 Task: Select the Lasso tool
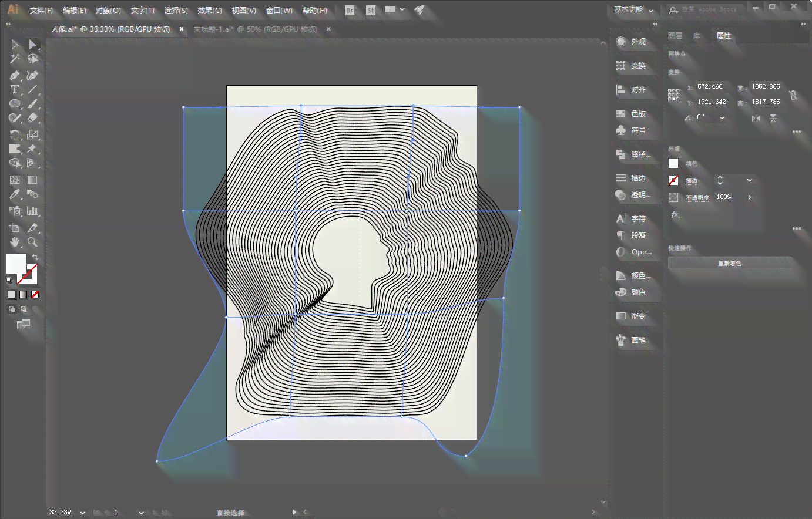[x=33, y=59]
